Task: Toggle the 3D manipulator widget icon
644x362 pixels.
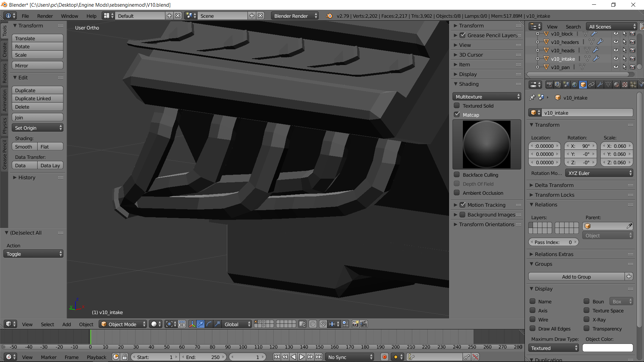Action: pos(192,324)
